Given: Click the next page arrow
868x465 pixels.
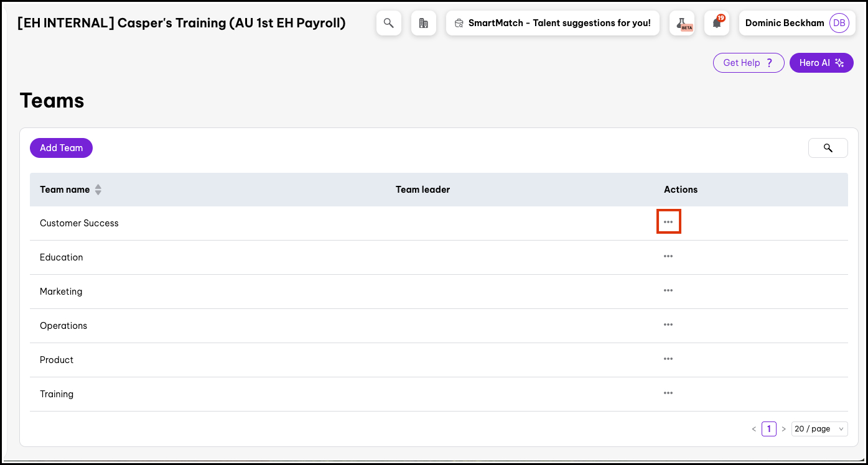Looking at the screenshot, I should coord(783,429).
